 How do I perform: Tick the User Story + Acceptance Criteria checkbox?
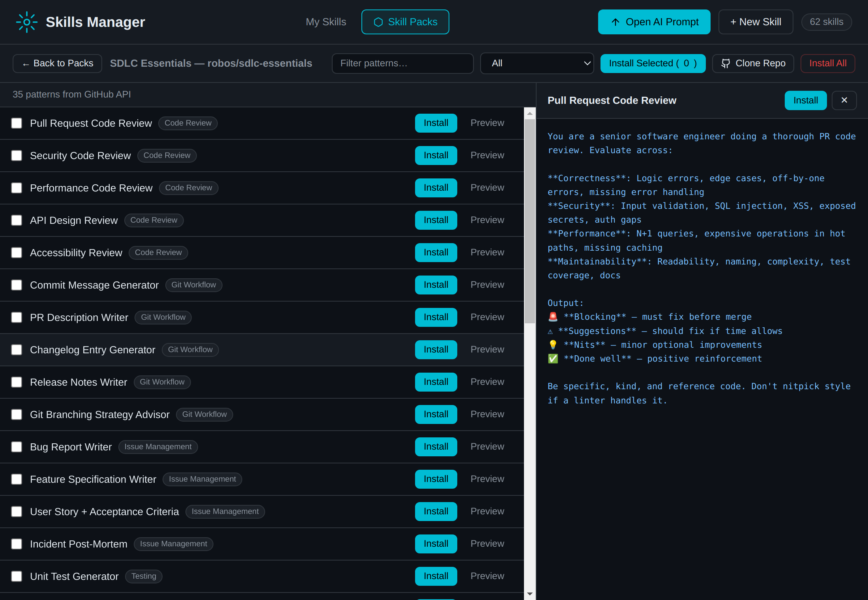17,512
